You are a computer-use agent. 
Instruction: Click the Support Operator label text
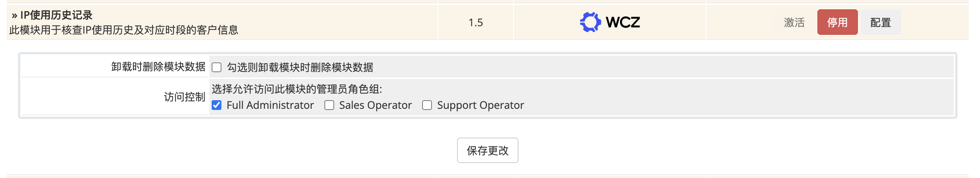coord(480,105)
